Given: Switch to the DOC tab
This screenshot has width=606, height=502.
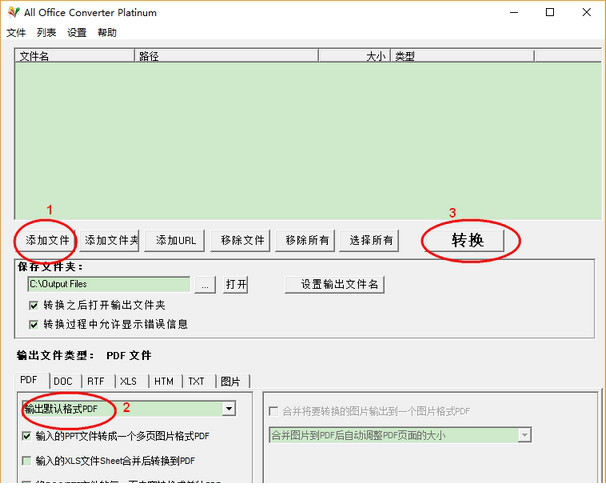Looking at the screenshot, I should pos(65,381).
